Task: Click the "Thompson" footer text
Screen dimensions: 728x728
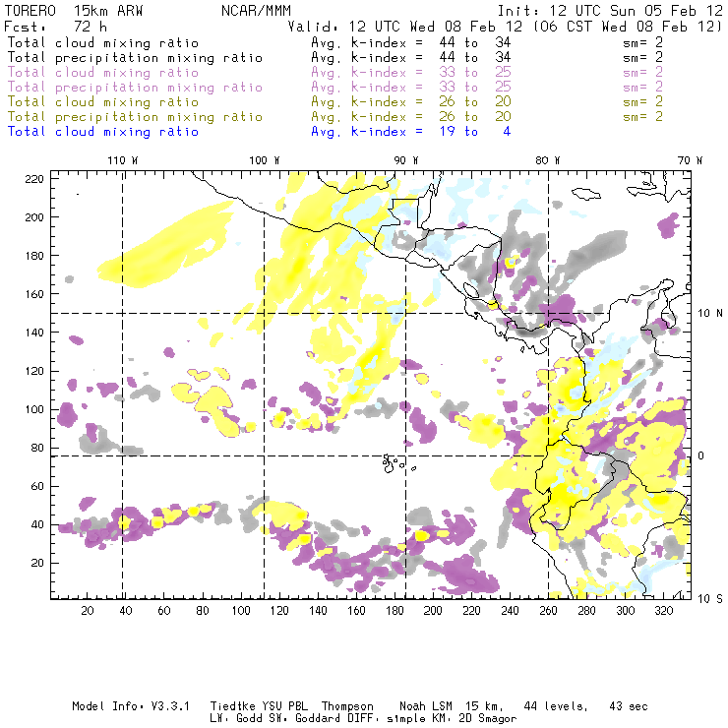Action: pyautogui.click(x=347, y=706)
